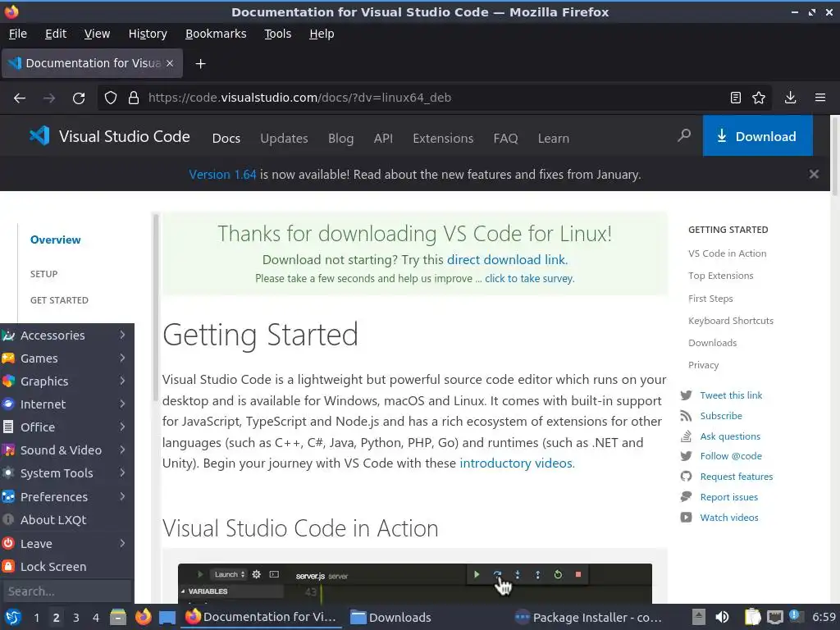840x630 pixels.
Task: Click the clipboard tray icon
Action: point(753,617)
